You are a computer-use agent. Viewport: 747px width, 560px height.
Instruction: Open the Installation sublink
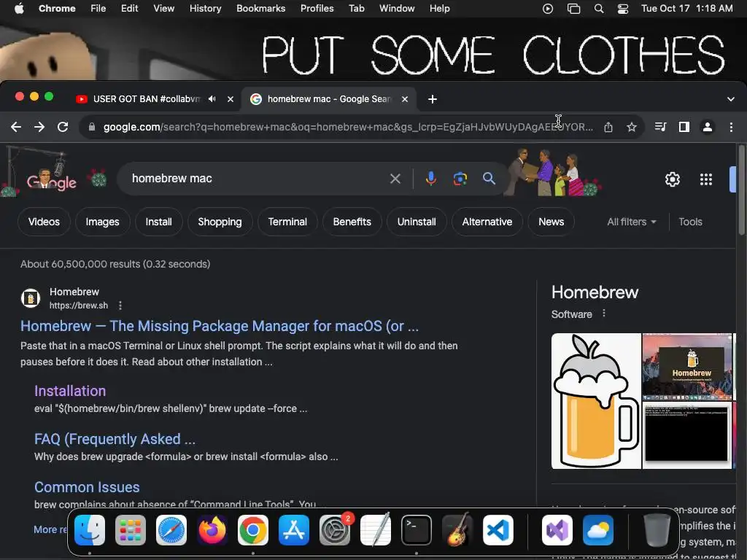(x=70, y=391)
